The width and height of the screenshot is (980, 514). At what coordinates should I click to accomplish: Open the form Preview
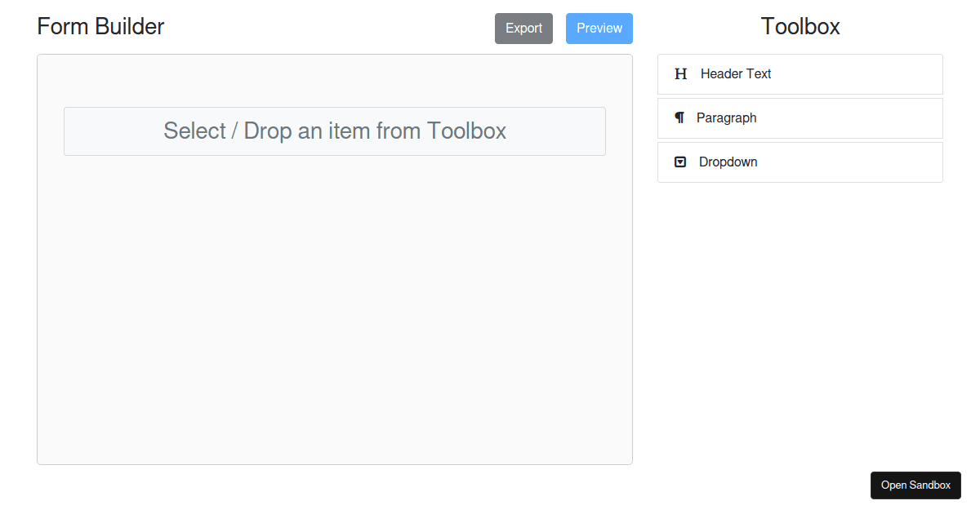[599, 28]
